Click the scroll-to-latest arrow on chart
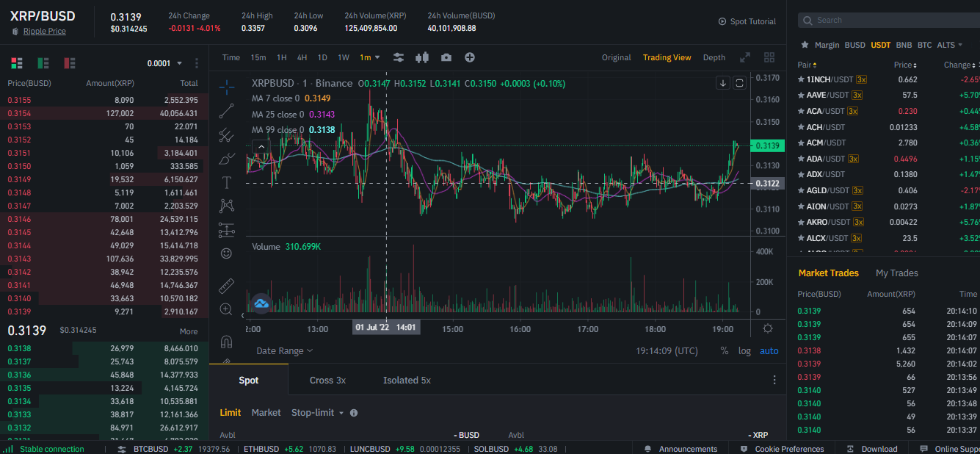 (x=723, y=83)
